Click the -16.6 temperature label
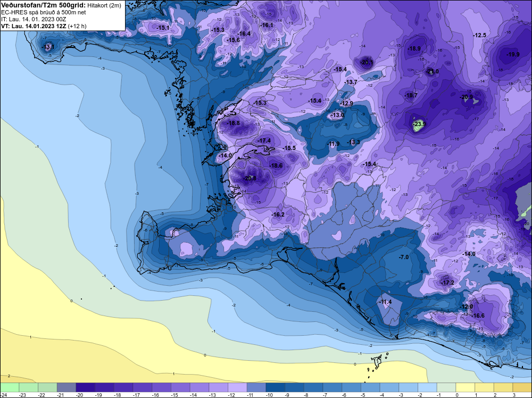This screenshot has width=532, height=398. click(x=478, y=316)
